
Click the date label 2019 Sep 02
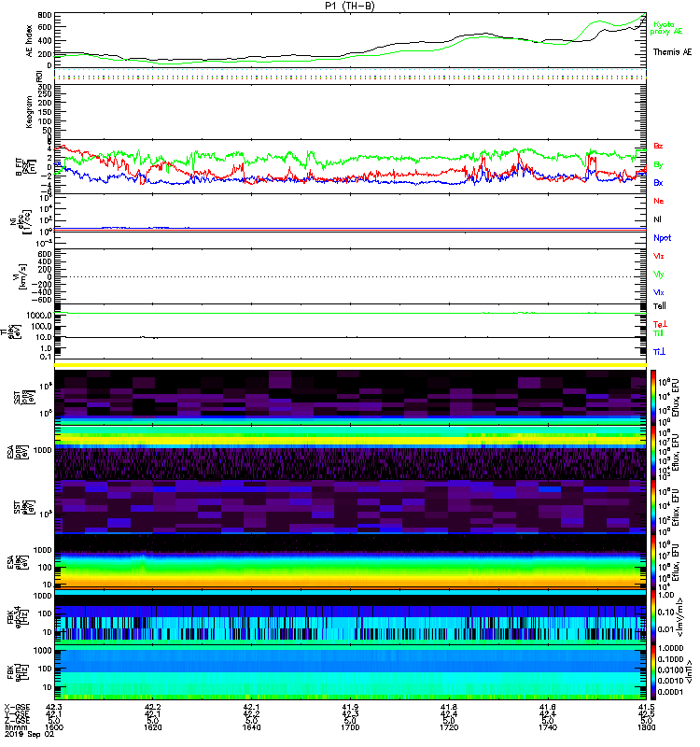coord(29,734)
